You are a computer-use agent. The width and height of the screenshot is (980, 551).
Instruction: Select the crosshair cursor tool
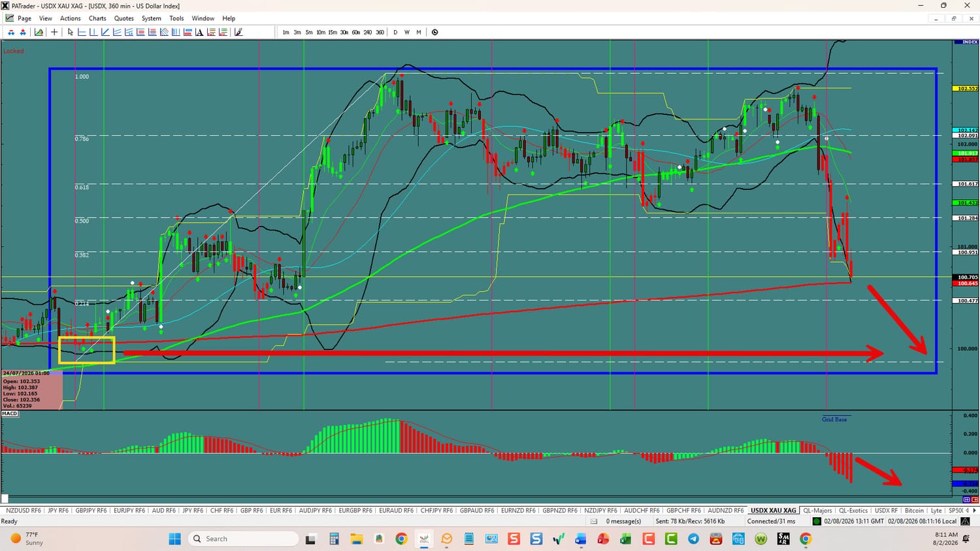54,32
